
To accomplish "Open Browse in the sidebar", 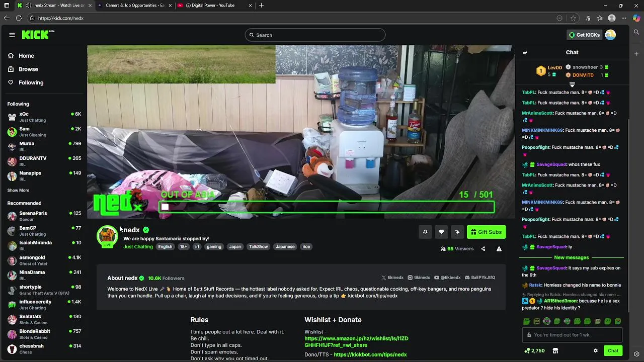I will 28,69.
